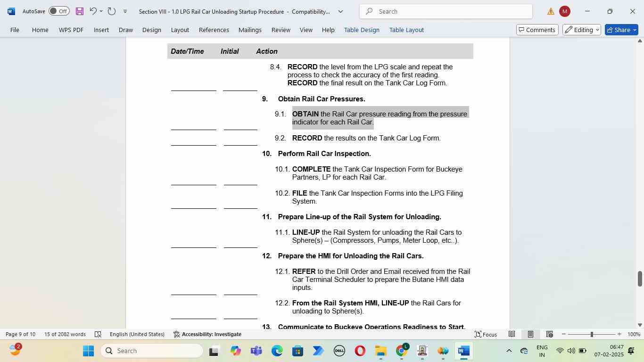The image size is (644, 362).
Task: Click Accessibility: Investigate in status bar
Action: pyautogui.click(x=207, y=334)
